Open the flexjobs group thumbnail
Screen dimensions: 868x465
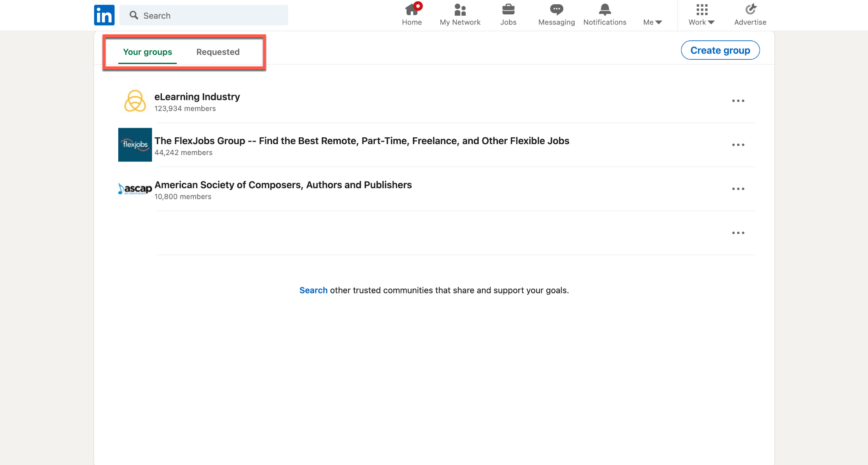pos(135,145)
